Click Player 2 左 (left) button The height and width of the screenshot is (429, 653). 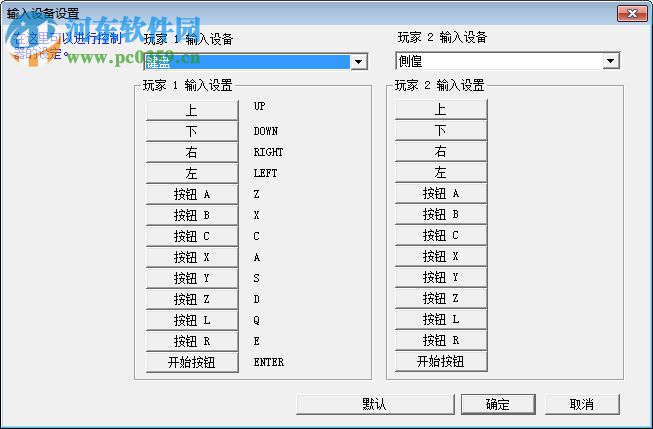point(441,172)
